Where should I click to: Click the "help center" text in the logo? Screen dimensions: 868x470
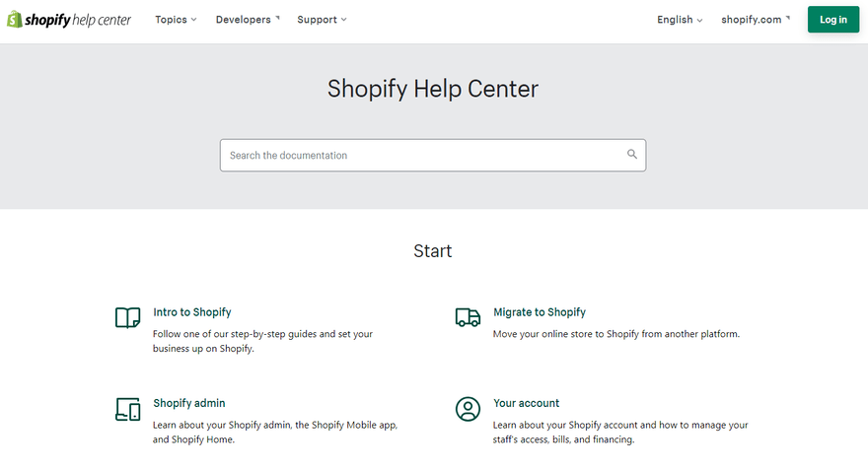[x=101, y=20]
